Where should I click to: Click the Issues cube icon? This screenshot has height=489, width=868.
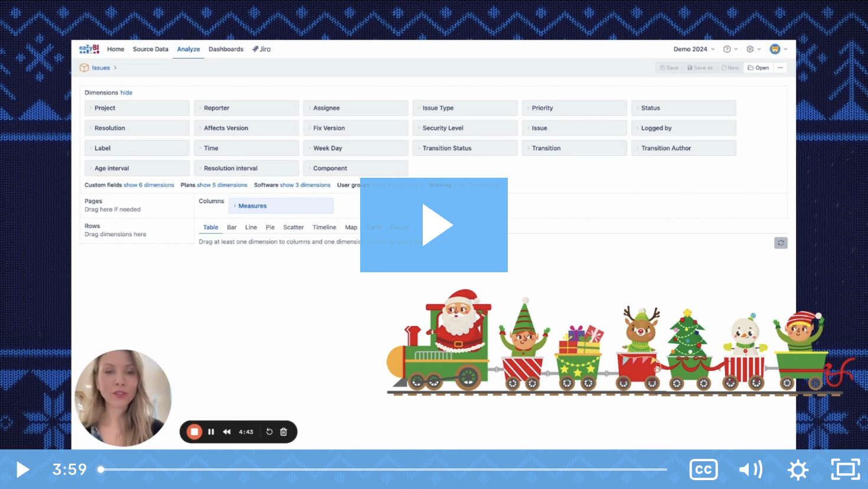[84, 68]
